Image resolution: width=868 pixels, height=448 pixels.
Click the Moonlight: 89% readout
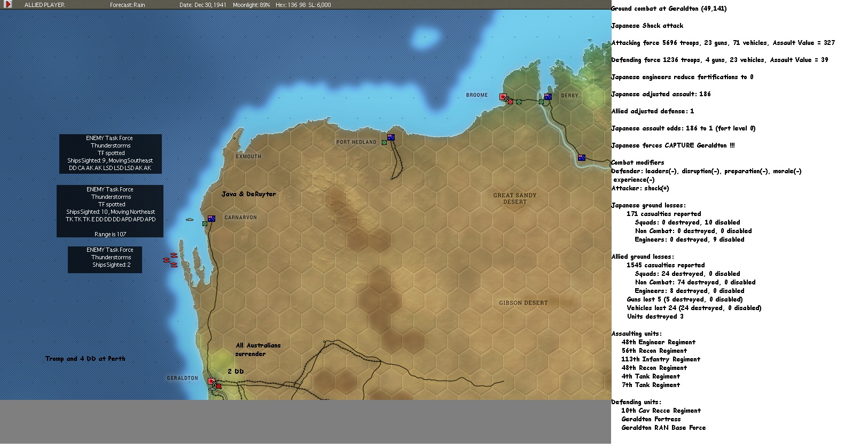point(252,5)
